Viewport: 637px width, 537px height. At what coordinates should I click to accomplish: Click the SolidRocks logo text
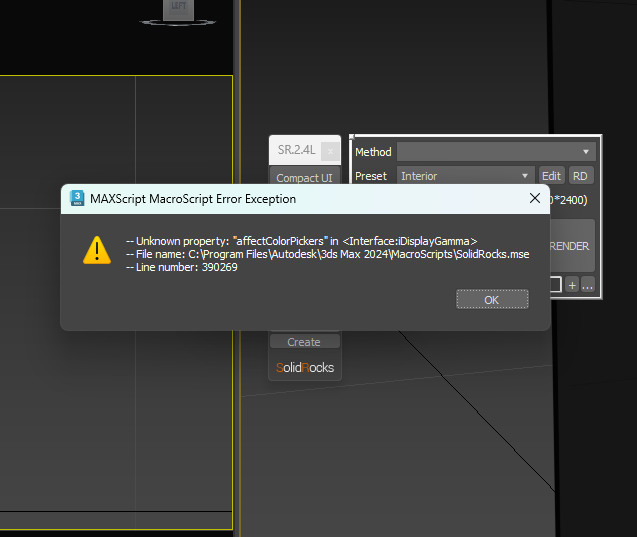[305, 367]
